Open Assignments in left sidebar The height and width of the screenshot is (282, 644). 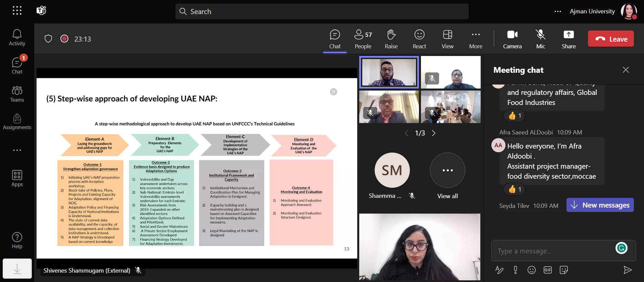point(17,122)
